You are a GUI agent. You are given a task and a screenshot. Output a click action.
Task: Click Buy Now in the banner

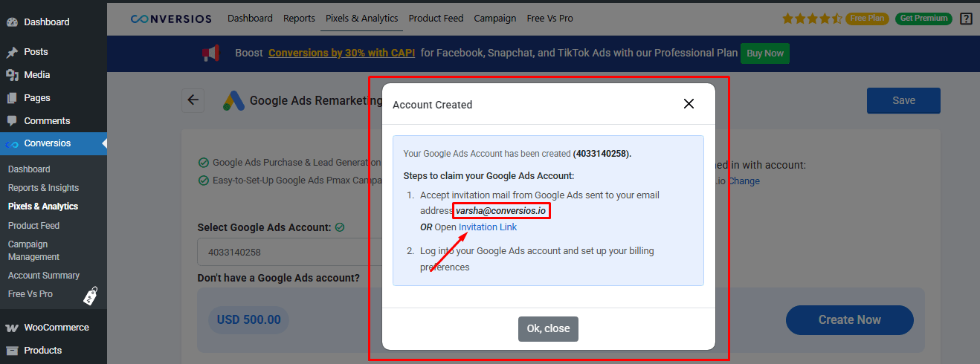pos(764,53)
